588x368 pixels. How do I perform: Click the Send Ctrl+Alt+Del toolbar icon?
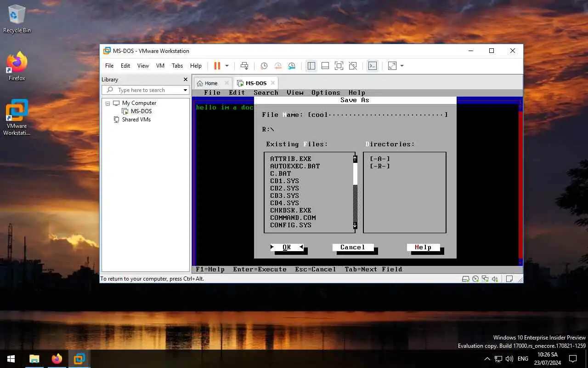244,66
